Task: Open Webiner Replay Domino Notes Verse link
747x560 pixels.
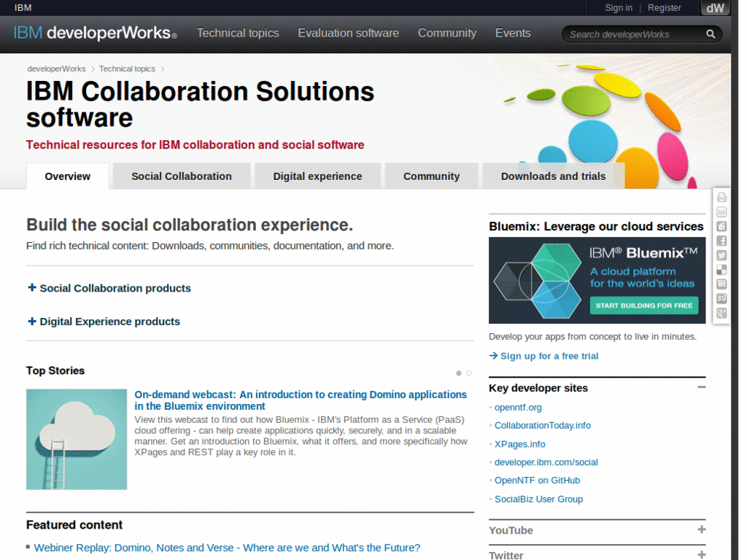Action: click(227, 548)
